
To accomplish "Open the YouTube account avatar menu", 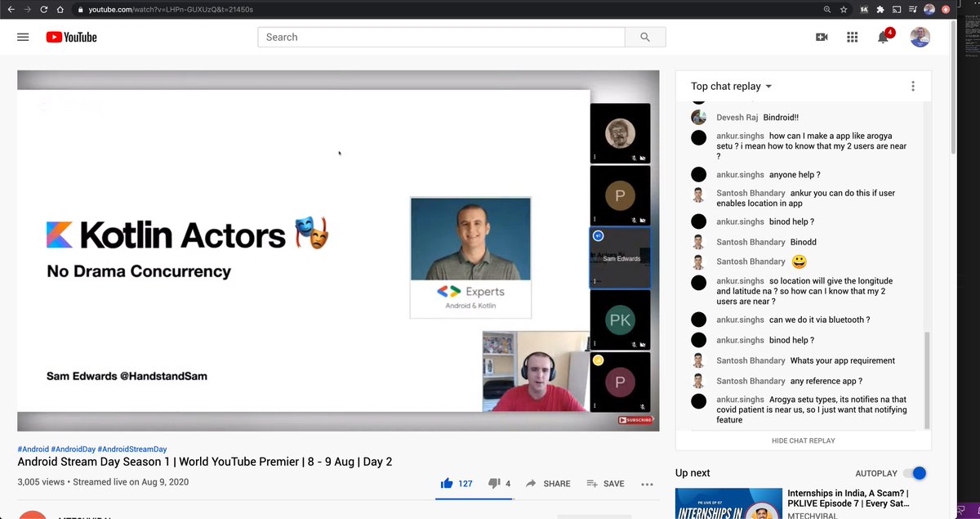I will pyautogui.click(x=920, y=37).
